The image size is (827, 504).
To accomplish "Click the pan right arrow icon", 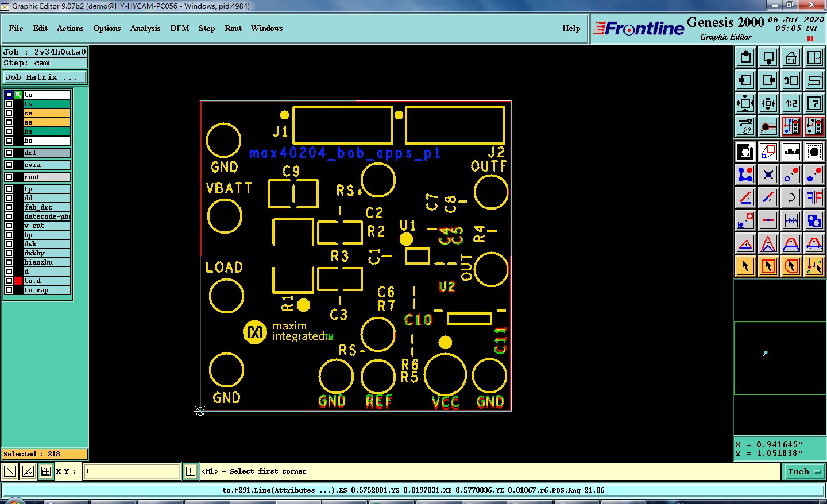I will [x=768, y=80].
